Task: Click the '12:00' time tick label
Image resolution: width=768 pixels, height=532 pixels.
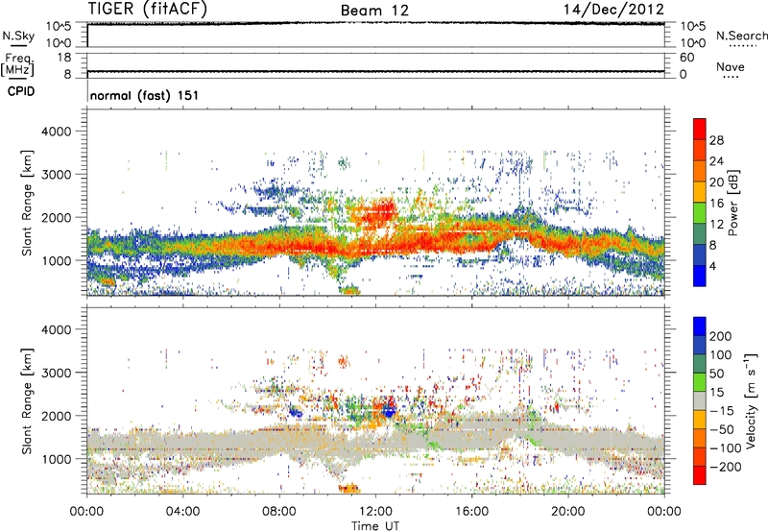Action: (x=375, y=512)
